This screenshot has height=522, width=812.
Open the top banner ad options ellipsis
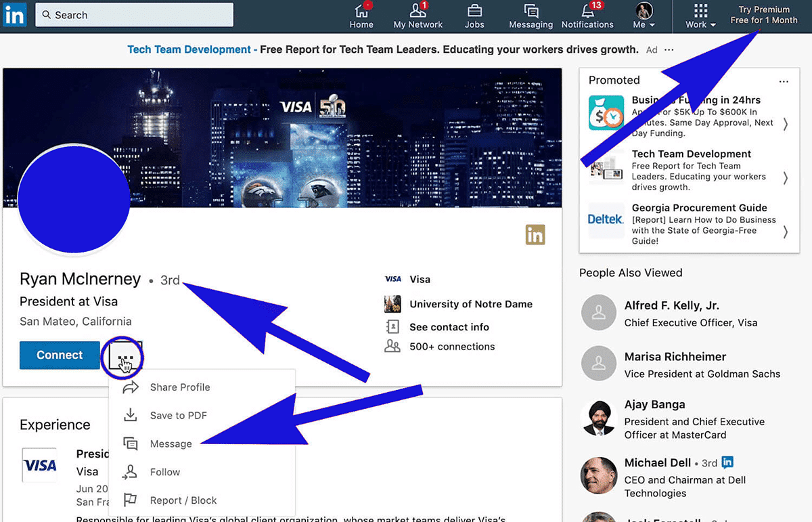pos(669,50)
